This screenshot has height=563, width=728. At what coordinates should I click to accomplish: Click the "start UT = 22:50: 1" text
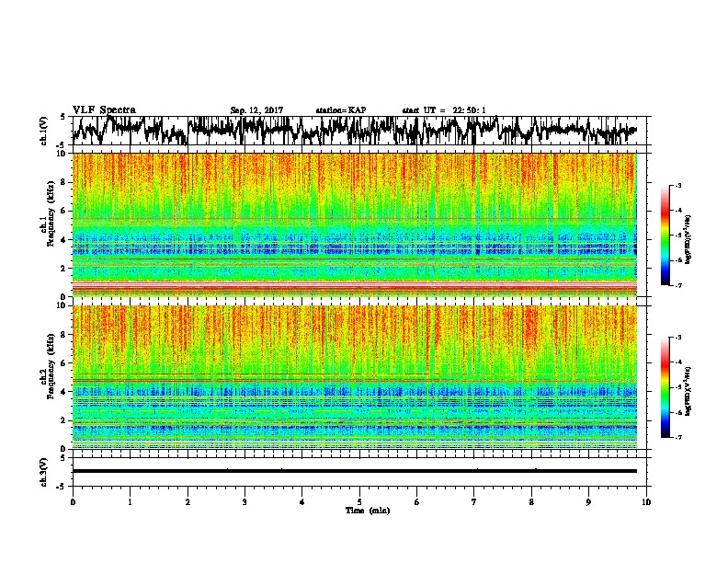[444, 110]
